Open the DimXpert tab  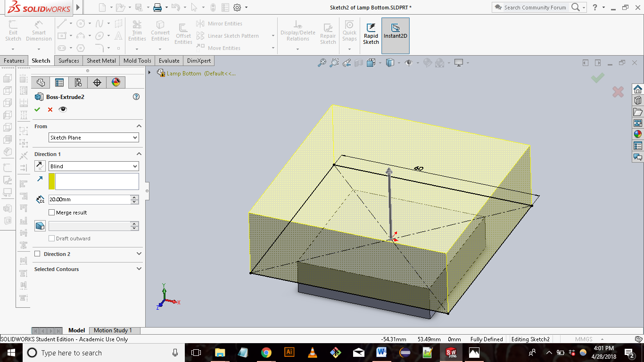(199, 61)
